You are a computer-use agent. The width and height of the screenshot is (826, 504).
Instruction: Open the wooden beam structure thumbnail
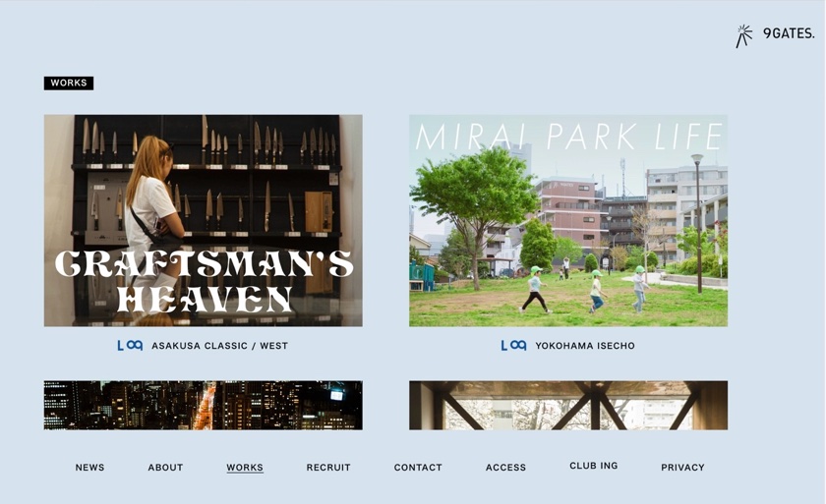tap(568, 405)
